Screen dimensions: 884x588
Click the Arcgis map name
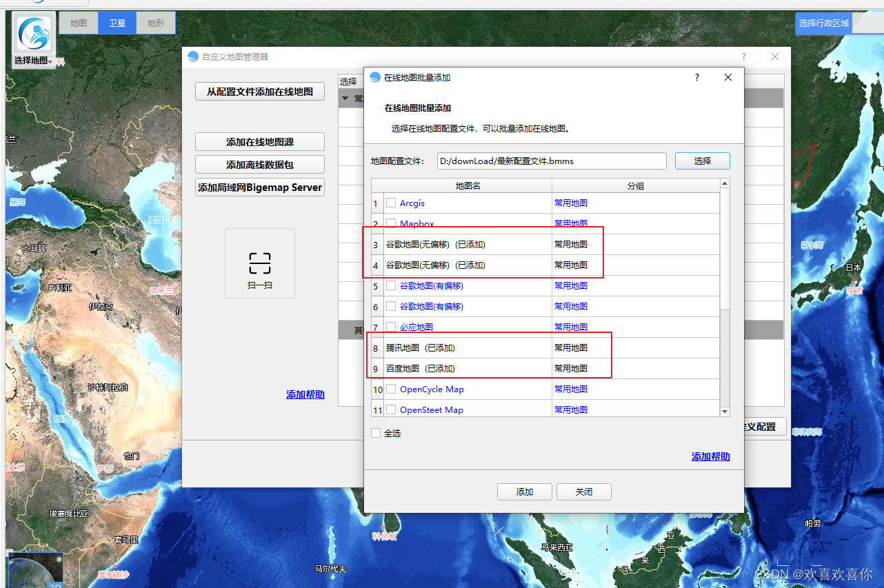pos(412,203)
